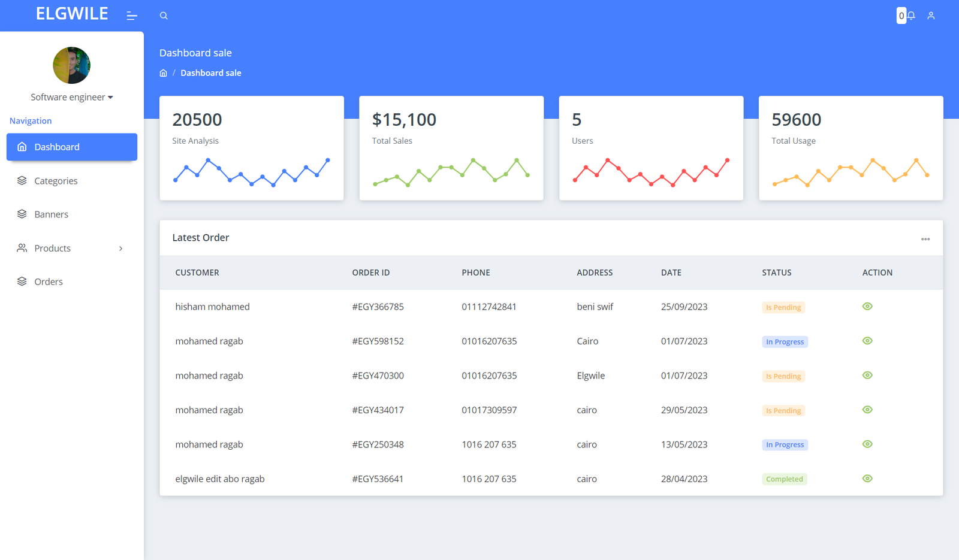Screen dimensions: 959x560
Task: Click the Categories layers icon in sidebar
Action: [x=22, y=180]
